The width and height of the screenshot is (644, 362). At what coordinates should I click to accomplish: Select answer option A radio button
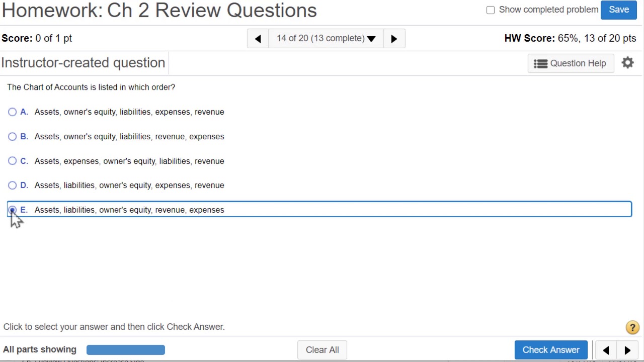12,112
